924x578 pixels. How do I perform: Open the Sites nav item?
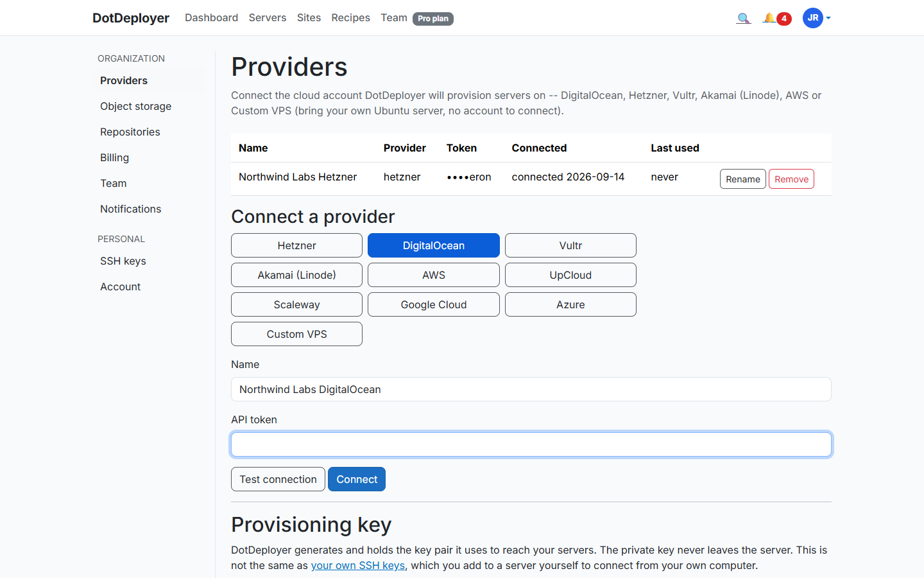(309, 18)
